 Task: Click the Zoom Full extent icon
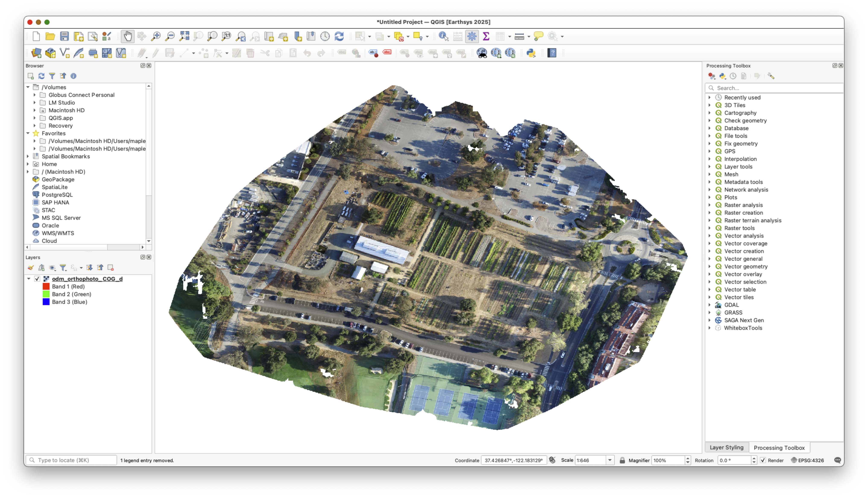[x=184, y=36]
